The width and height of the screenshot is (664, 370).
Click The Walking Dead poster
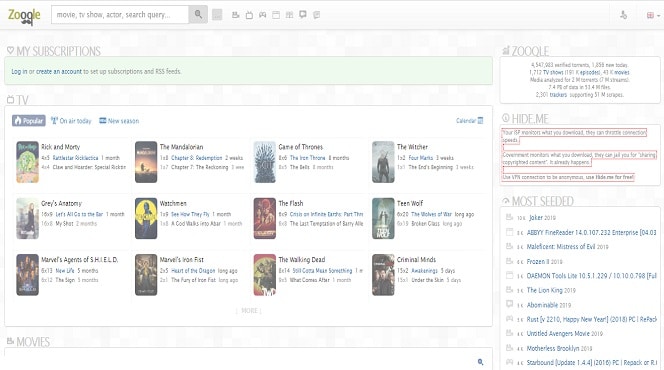(265, 275)
